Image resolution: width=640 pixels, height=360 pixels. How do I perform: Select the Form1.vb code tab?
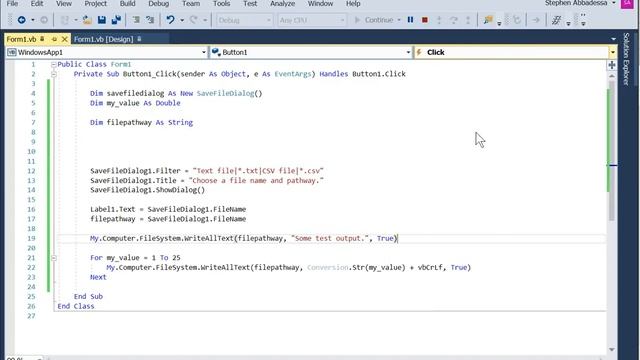[21, 39]
